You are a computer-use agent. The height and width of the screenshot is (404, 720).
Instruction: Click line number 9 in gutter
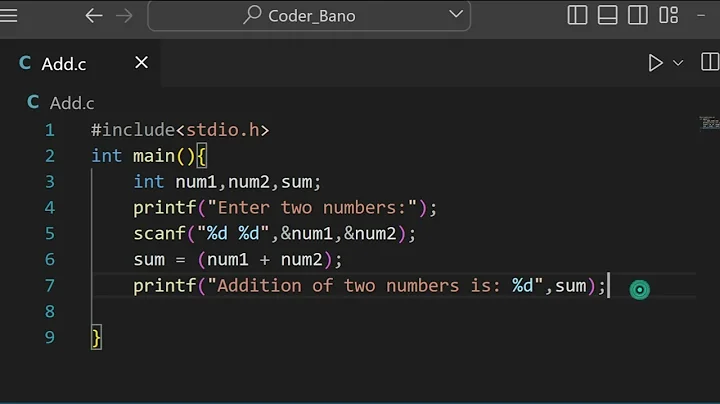(x=50, y=337)
